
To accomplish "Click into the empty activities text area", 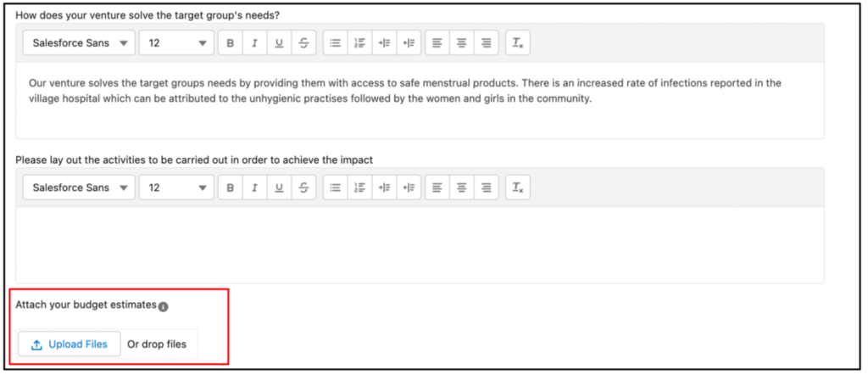I will tap(420, 245).
